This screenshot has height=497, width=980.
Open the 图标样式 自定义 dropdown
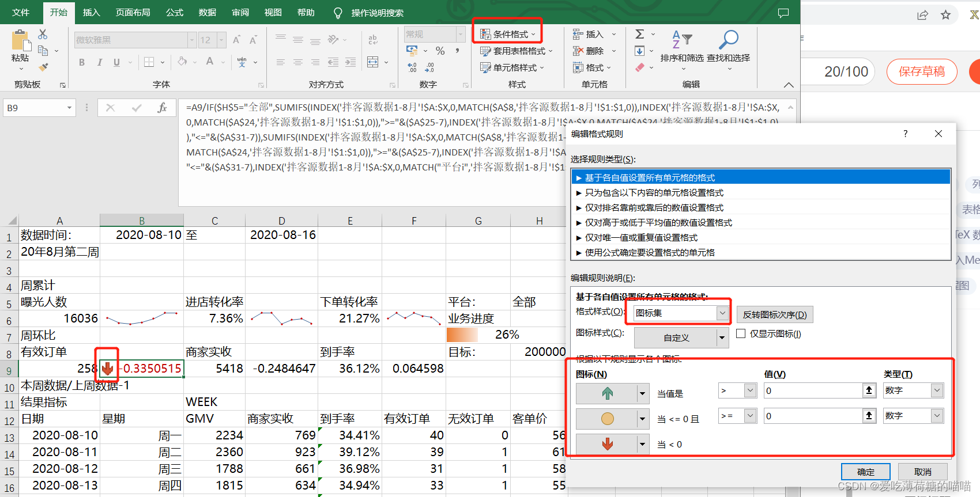pyautogui.click(x=681, y=337)
